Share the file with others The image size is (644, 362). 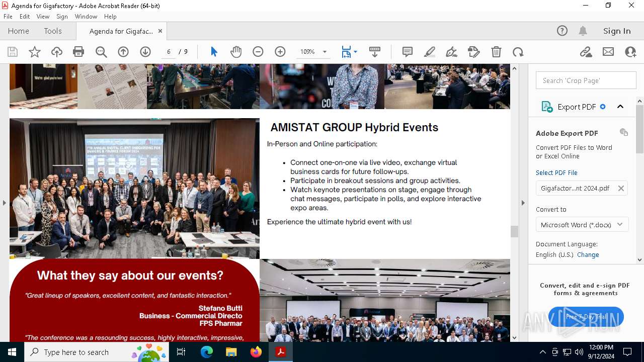pos(630,52)
